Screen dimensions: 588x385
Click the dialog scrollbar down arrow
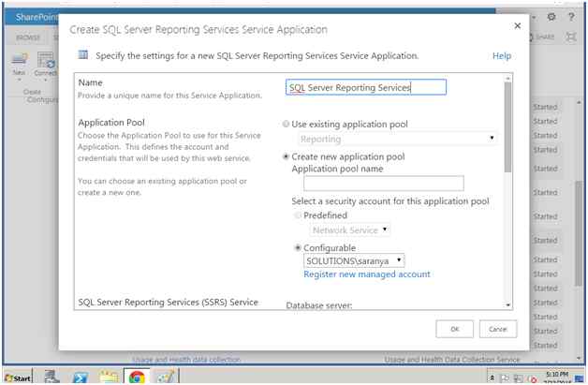coord(508,304)
